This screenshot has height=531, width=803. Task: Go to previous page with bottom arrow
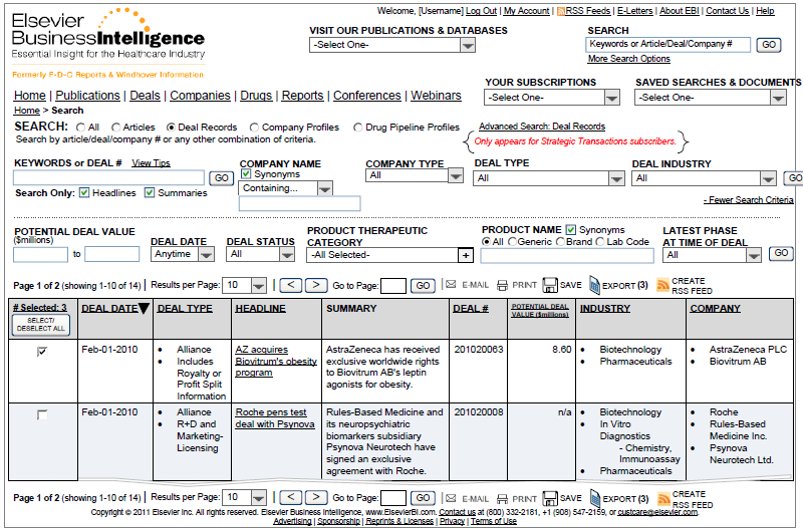coord(290,497)
